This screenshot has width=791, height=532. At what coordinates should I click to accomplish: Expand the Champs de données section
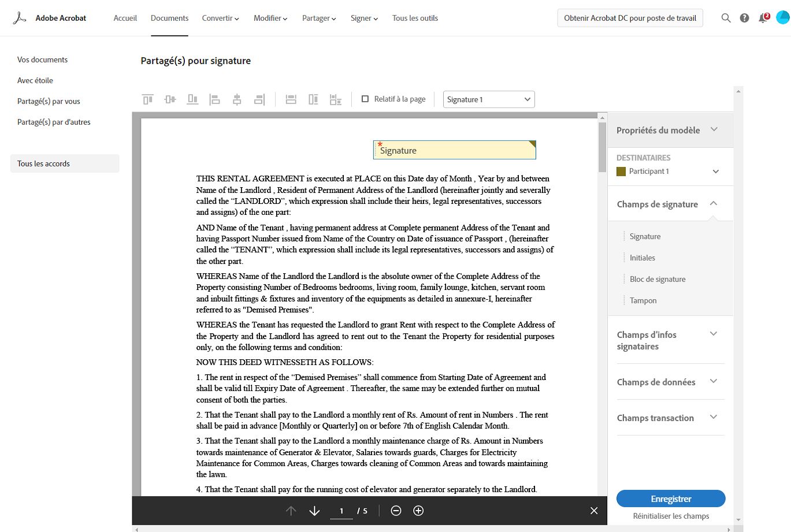670,382
